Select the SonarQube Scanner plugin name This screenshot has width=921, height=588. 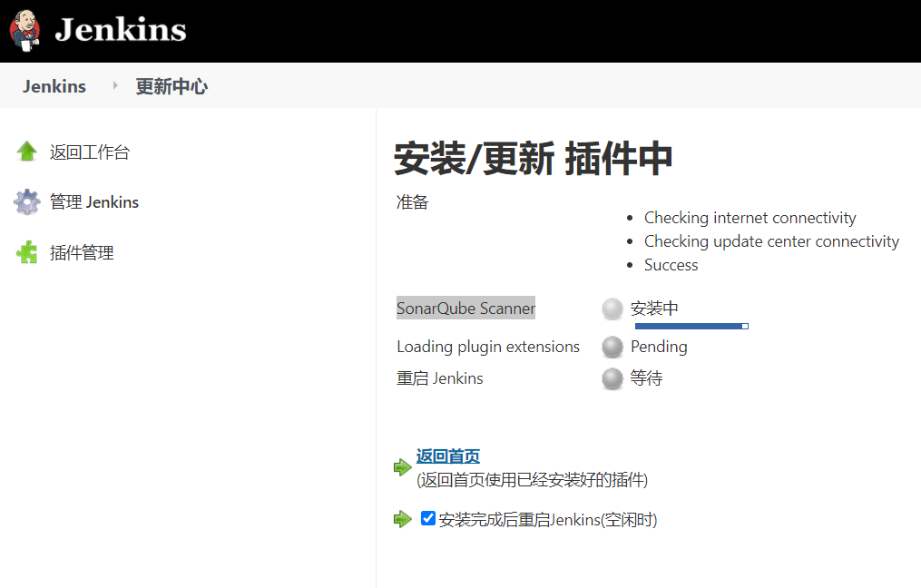(x=465, y=308)
